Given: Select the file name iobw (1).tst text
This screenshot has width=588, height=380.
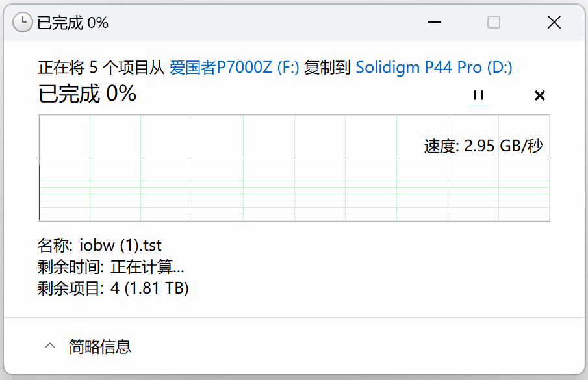Looking at the screenshot, I should (x=120, y=246).
